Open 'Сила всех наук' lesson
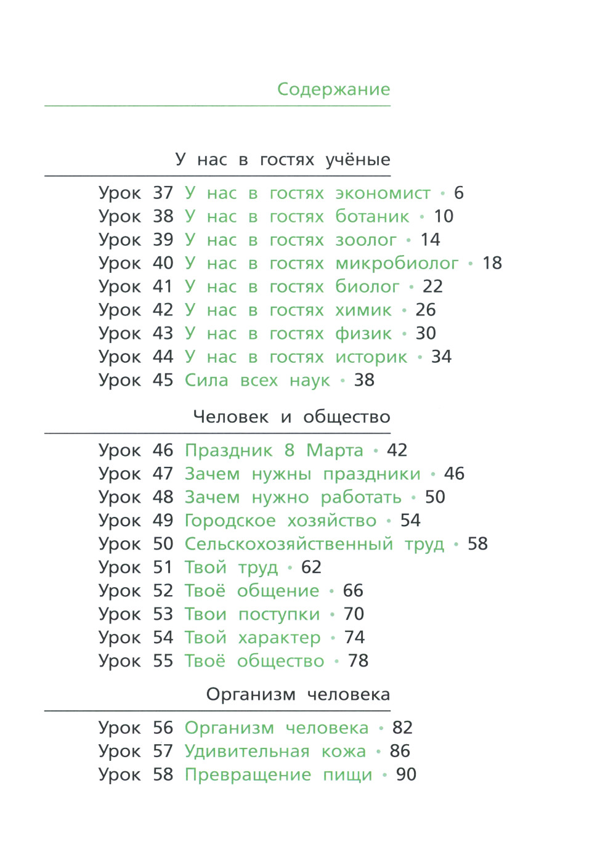Image resolution: width=616 pixels, height=852 pixels. coord(257,381)
